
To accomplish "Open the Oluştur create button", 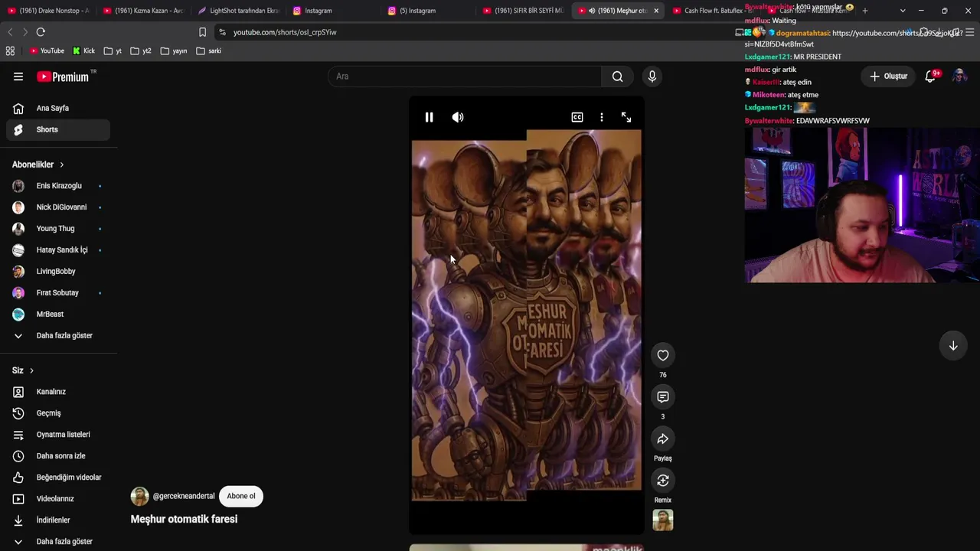I will pyautogui.click(x=889, y=77).
